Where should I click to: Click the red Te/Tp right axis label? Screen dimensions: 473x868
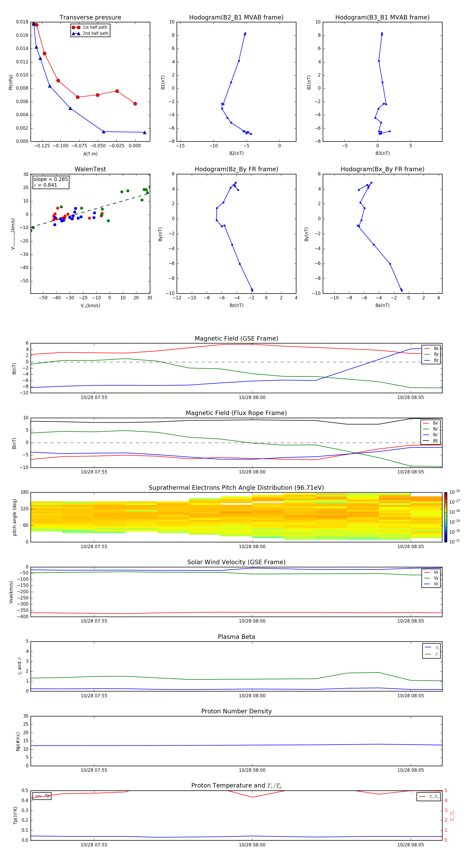click(453, 815)
